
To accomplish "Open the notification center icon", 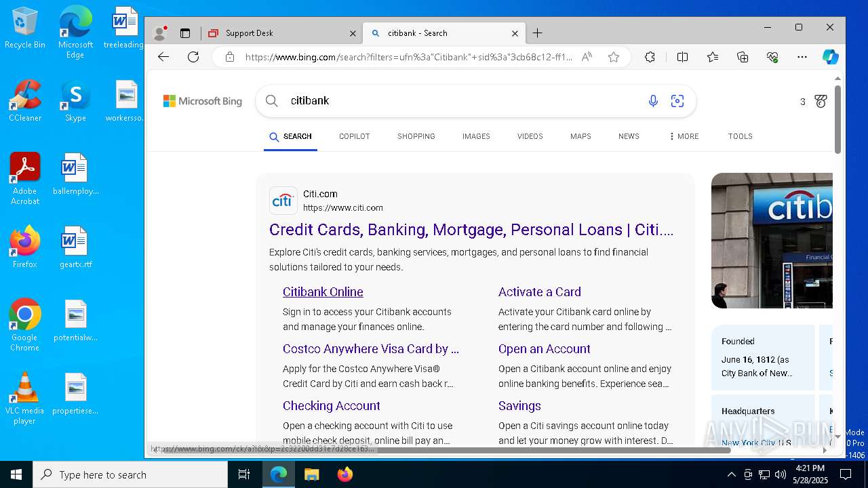I will pyautogui.click(x=846, y=474).
